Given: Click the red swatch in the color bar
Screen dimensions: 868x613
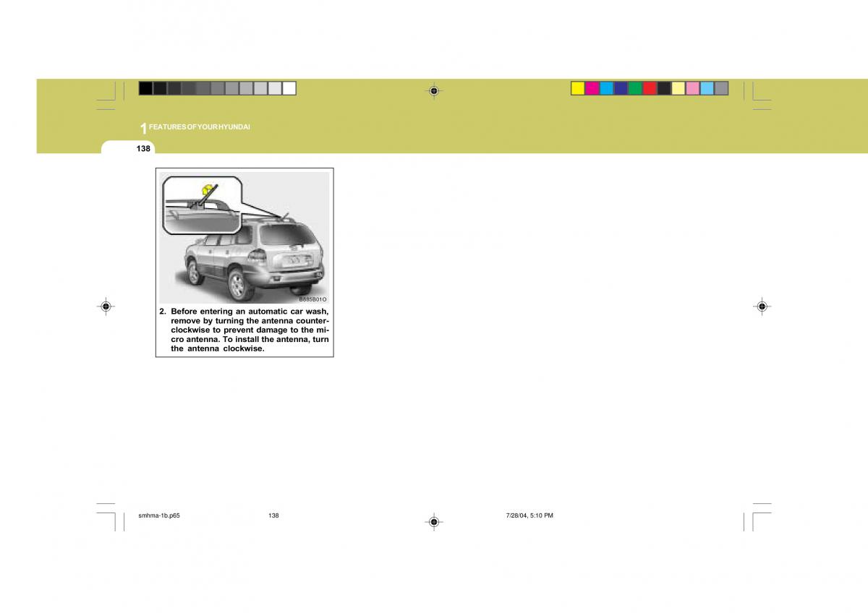Looking at the screenshot, I should 650,88.
